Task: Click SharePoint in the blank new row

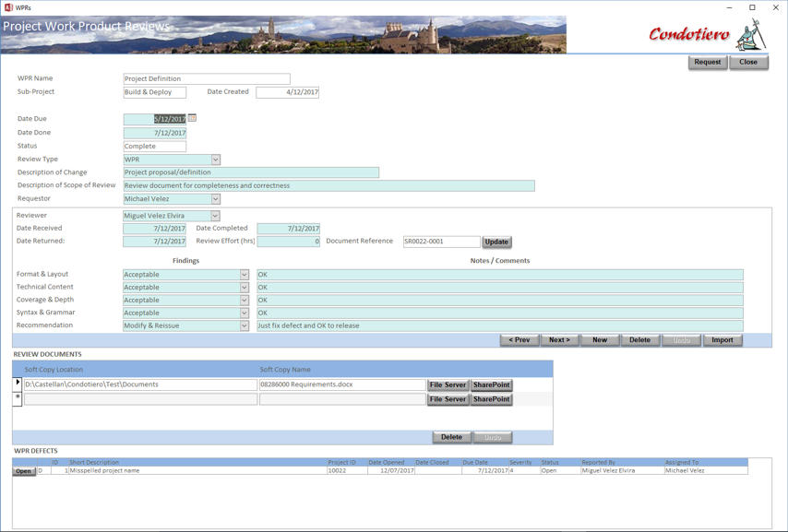Action: point(492,400)
